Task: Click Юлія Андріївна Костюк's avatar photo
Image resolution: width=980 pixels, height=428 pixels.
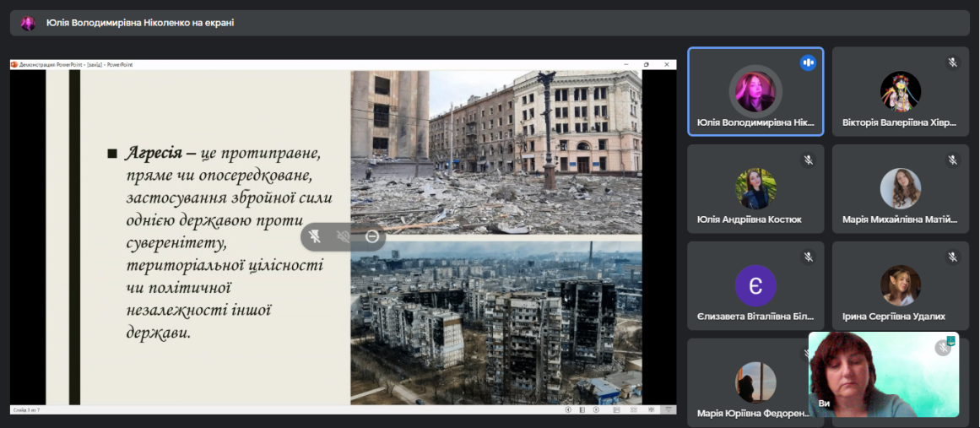Action: [755, 189]
